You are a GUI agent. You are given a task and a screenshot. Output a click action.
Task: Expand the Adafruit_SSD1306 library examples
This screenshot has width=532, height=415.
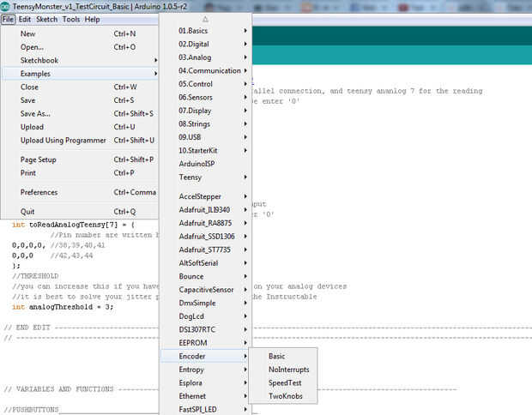205,237
